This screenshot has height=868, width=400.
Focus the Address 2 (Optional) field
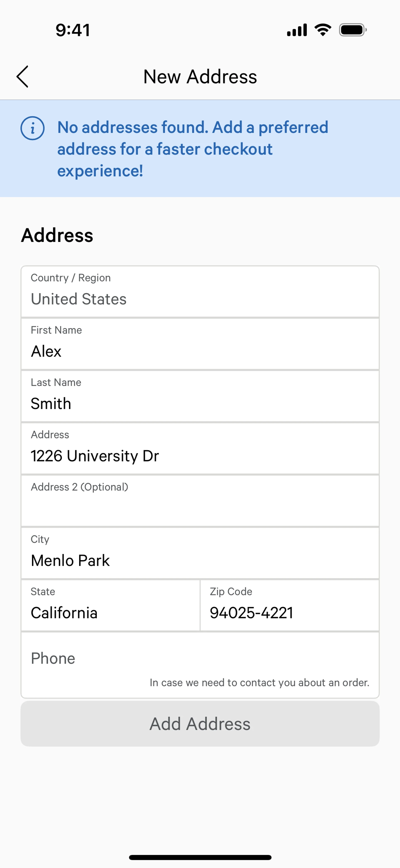coord(200,501)
